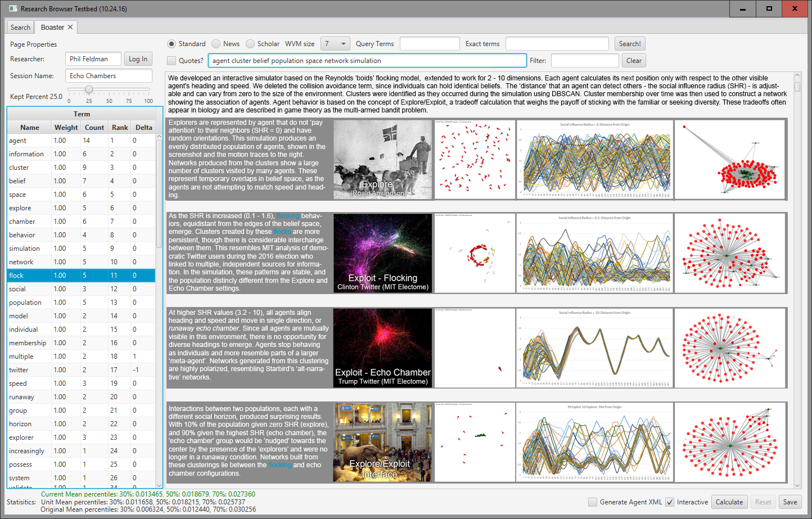Uncheck the Interactive checkbox
The image size is (812, 519).
pyautogui.click(x=670, y=502)
